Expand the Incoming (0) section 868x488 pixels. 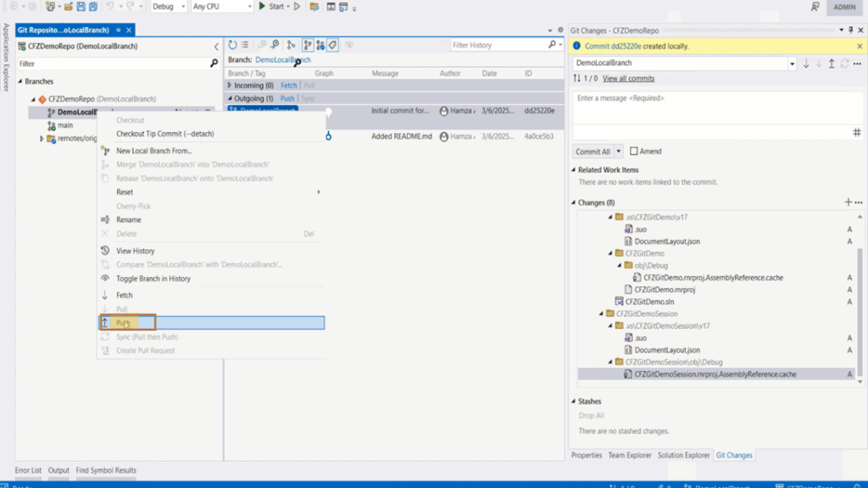pos(230,86)
